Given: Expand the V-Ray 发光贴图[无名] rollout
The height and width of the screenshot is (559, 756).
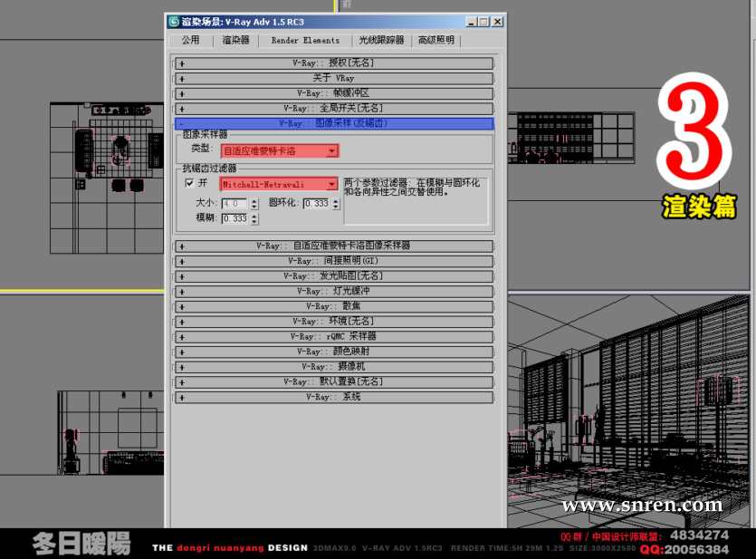Looking at the screenshot, I should (x=334, y=276).
